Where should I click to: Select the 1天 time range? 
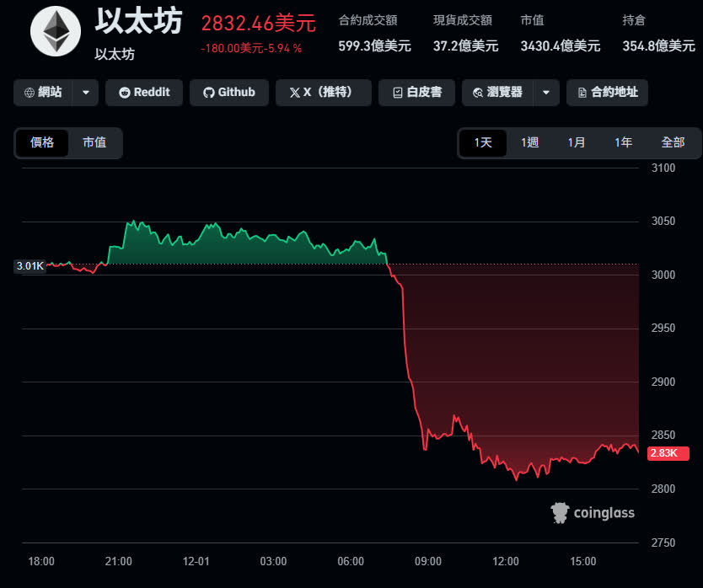[x=483, y=142]
